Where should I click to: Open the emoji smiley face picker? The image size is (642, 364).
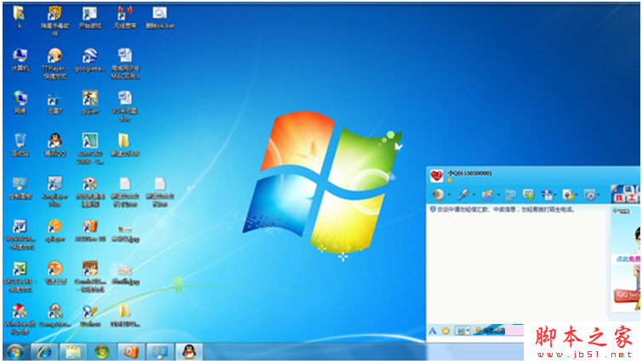[446, 331]
